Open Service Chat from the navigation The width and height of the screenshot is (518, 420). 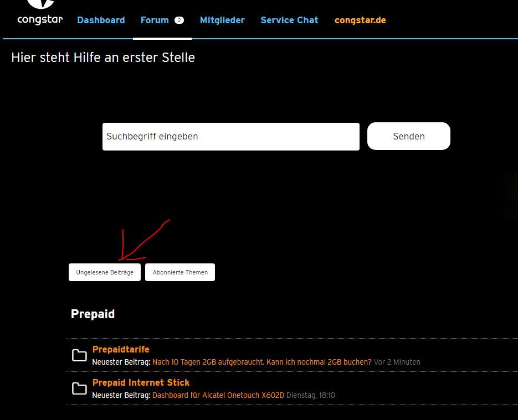(x=289, y=20)
